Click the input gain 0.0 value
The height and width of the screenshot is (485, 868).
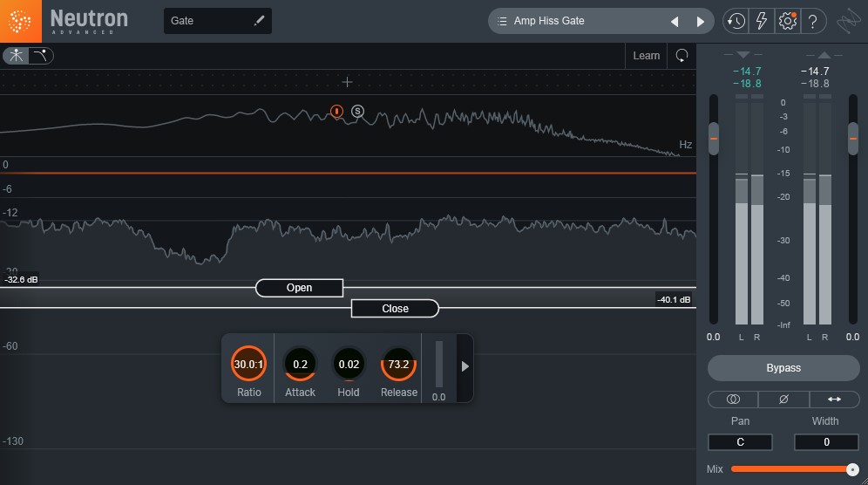[714, 337]
